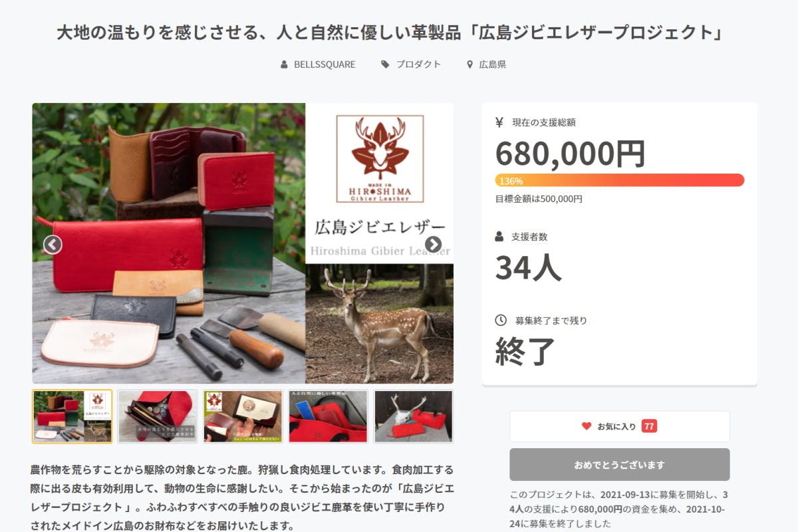The image size is (798, 532).
Task: Select the fifth thumbnail with the deer antlers
Action: [413, 416]
